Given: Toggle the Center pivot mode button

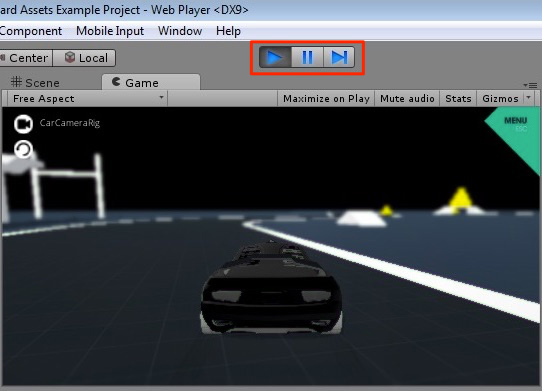Looking at the screenshot, I should tap(25, 58).
